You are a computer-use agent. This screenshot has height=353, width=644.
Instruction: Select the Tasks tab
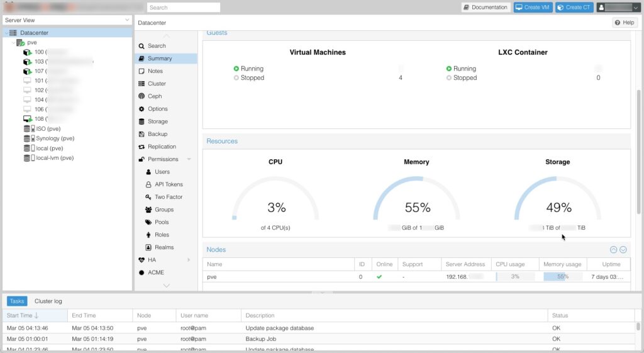click(17, 301)
